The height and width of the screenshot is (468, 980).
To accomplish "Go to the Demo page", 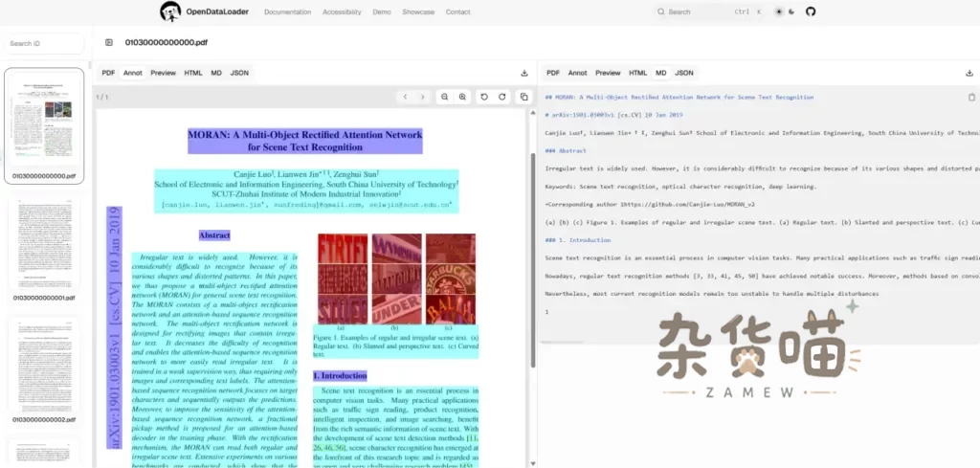I will pos(382,11).
